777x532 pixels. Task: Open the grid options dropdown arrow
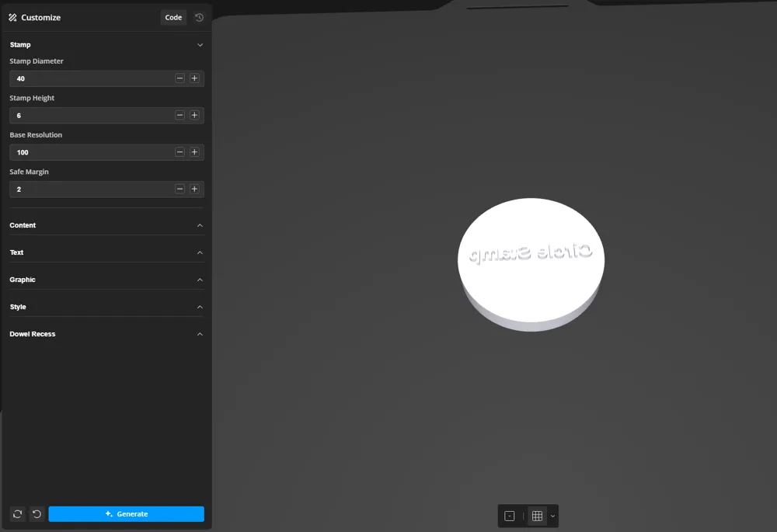click(x=552, y=516)
